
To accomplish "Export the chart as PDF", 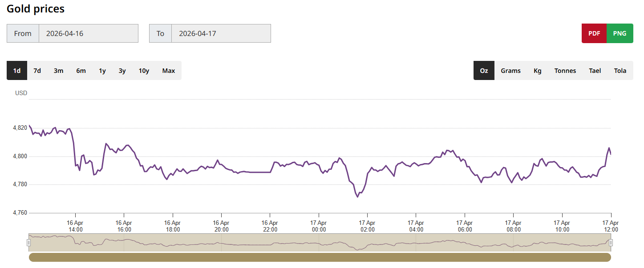I will 594,33.
